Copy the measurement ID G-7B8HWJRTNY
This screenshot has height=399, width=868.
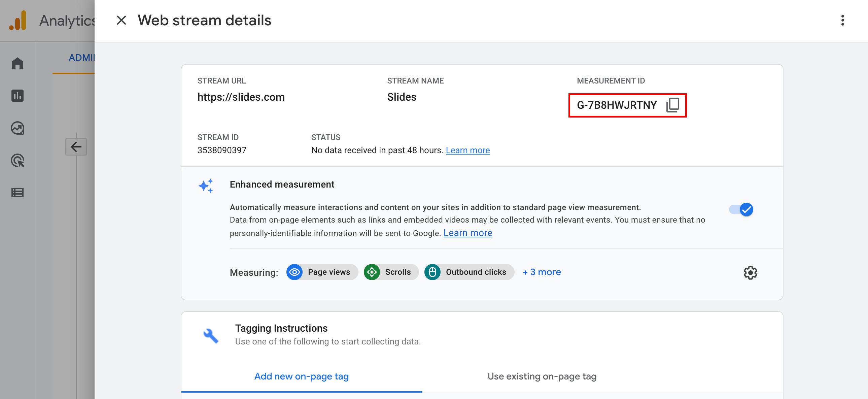click(x=672, y=105)
